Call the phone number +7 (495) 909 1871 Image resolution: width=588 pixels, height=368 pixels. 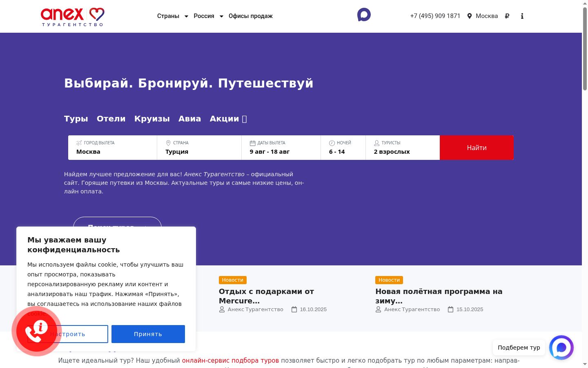pos(435,16)
